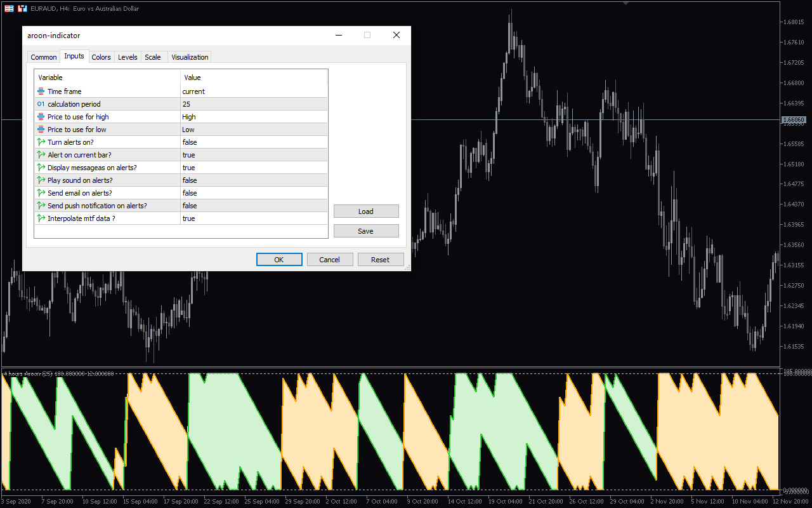Edit the Time frame value current
812x508 pixels.
[x=254, y=91]
